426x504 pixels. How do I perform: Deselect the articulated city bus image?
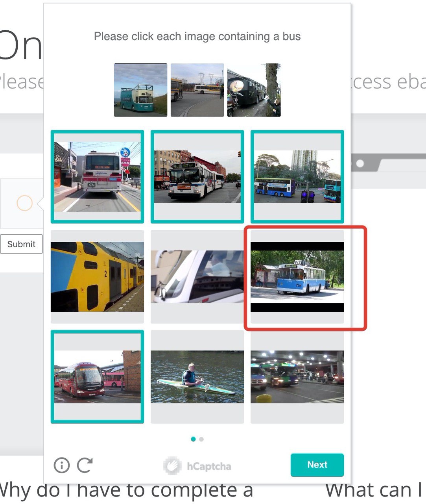(197, 176)
